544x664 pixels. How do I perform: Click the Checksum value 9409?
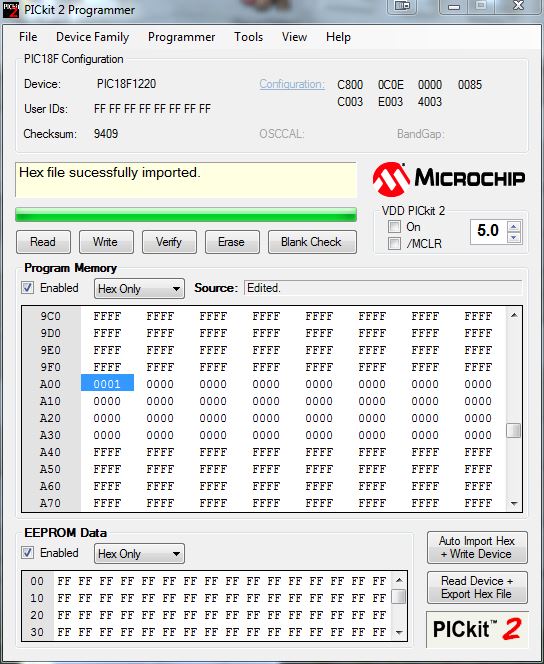(x=106, y=134)
